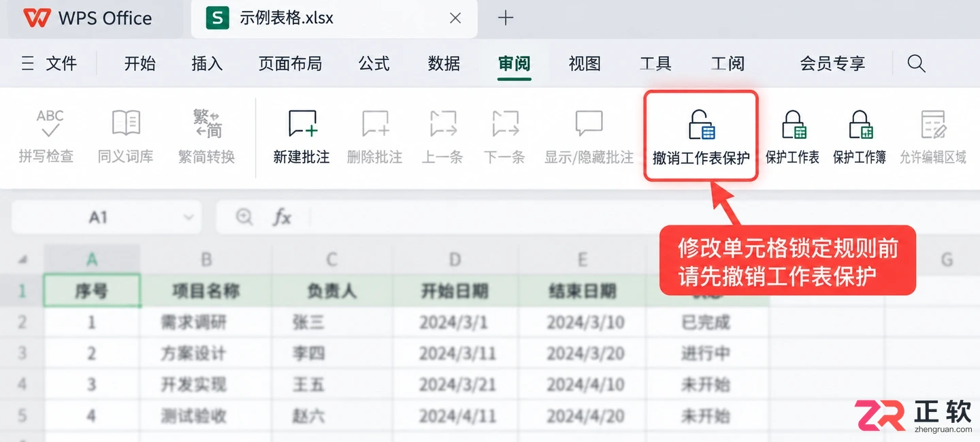
Task: Click the WPS Office logo icon
Action: [37, 18]
